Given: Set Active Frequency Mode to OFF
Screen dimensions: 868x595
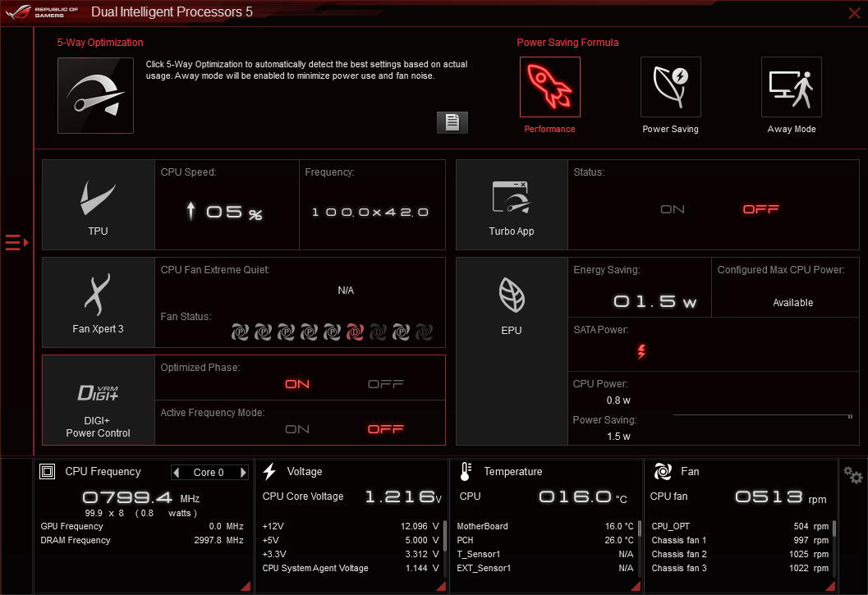Looking at the screenshot, I should (386, 429).
